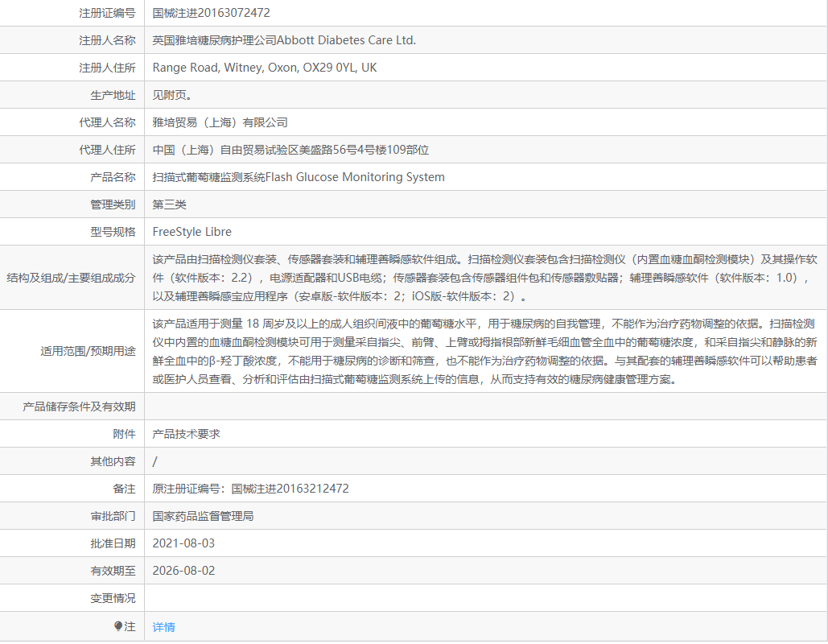Click the 注册证编号 label
Image resolution: width=828 pixels, height=644 pixels.
(107, 13)
